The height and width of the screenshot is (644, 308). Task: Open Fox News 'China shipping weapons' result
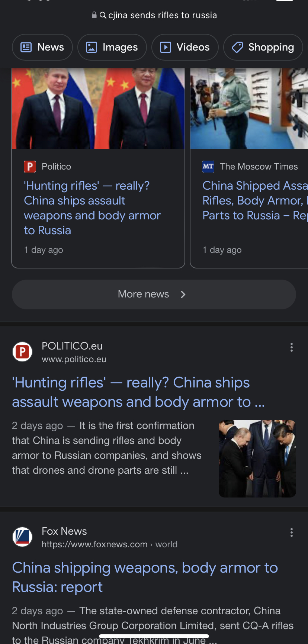pos(145,577)
